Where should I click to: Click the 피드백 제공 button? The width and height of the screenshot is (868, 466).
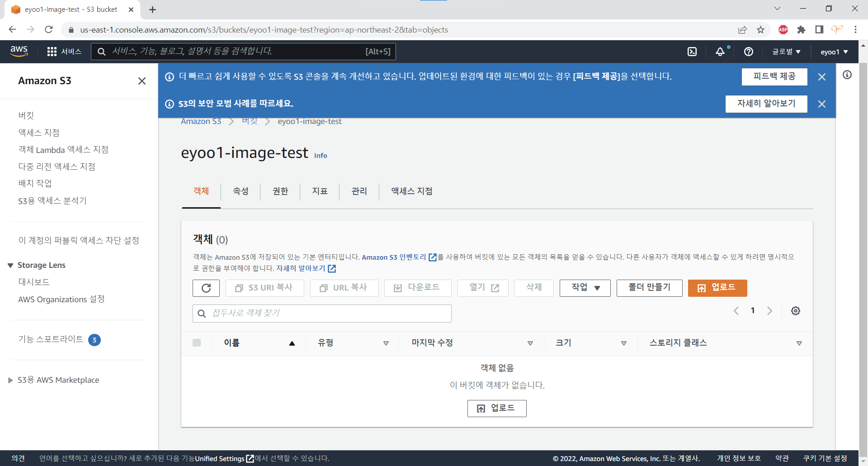pyautogui.click(x=774, y=77)
